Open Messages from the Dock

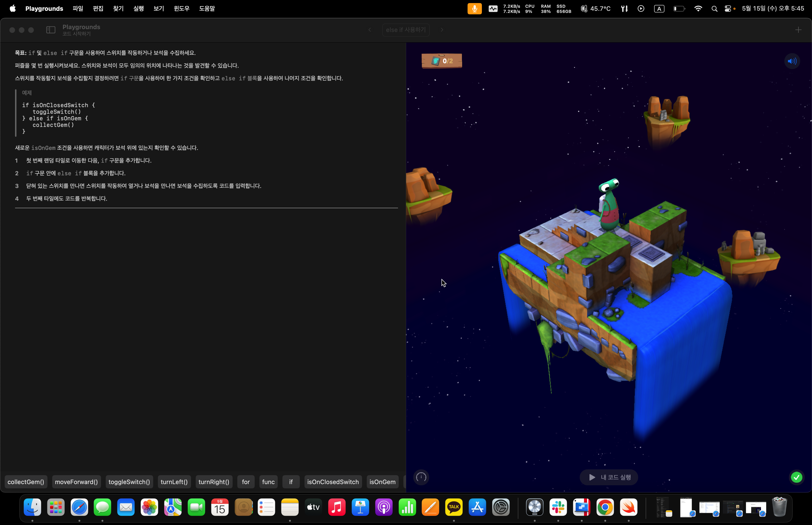point(103,507)
